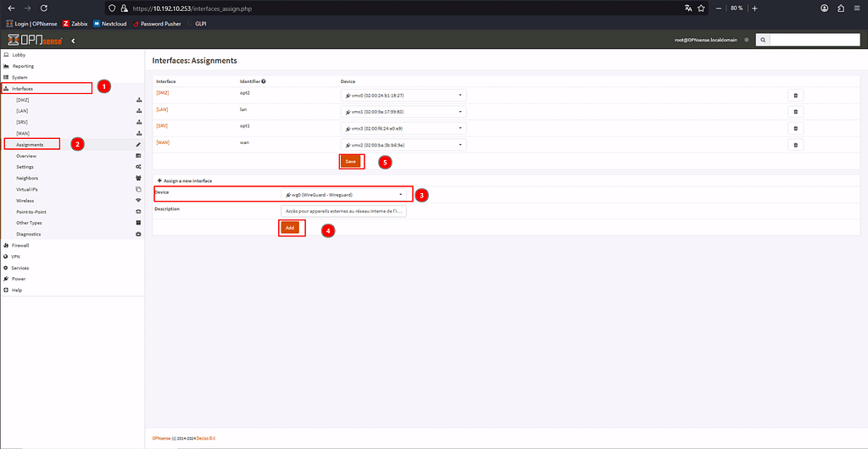Collapse the sidebar with the chevron icon

(x=73, y=41)
